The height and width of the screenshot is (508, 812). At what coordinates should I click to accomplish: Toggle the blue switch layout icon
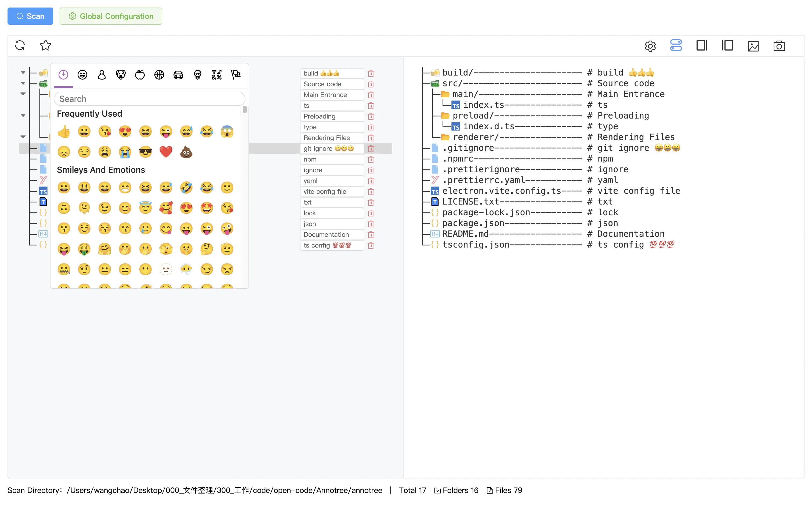click(676, 45)
